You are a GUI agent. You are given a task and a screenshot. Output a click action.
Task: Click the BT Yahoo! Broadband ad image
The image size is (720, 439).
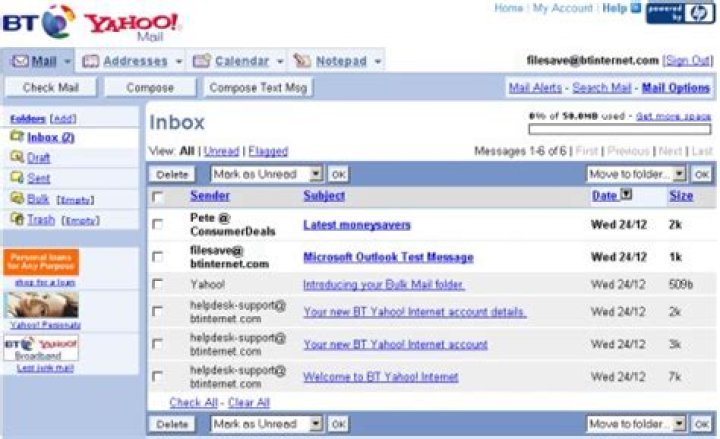[41, 348]
